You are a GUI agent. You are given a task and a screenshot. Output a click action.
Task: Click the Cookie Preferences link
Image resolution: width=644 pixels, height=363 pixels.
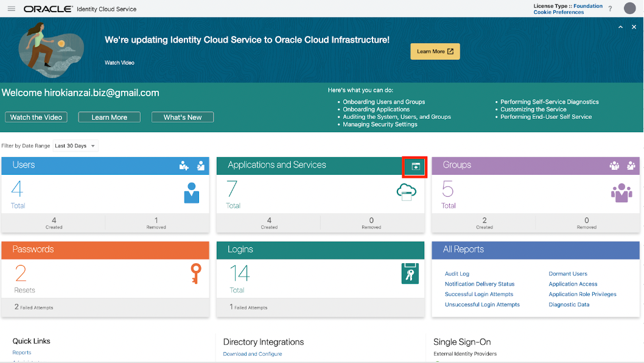[x=558, y=12]
